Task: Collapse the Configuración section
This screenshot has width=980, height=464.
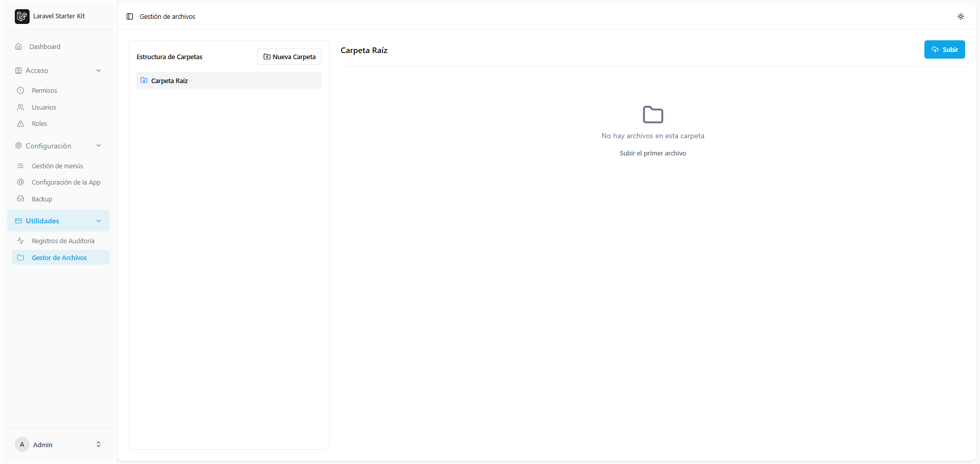Action: tap(58, 145)
